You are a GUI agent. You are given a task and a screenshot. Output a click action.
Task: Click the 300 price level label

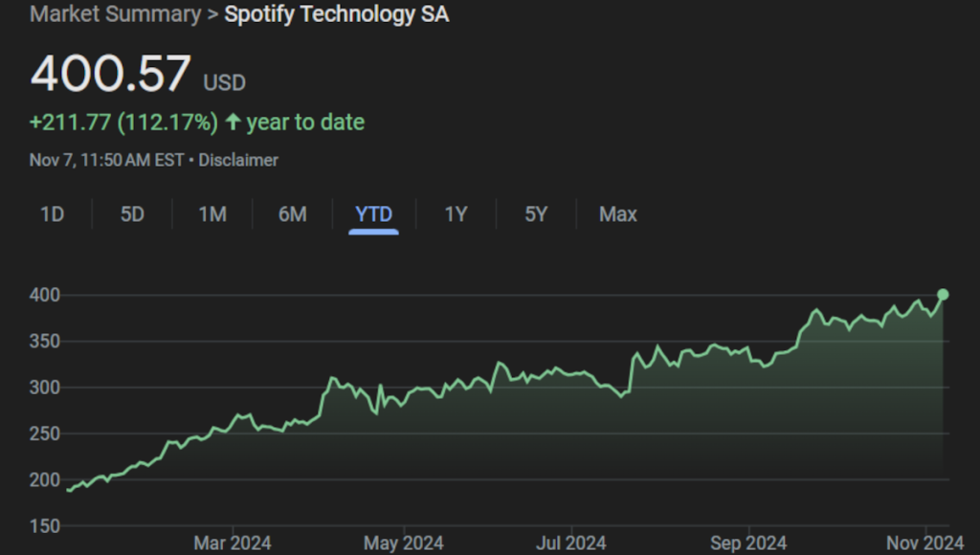(x=45, y=388)
